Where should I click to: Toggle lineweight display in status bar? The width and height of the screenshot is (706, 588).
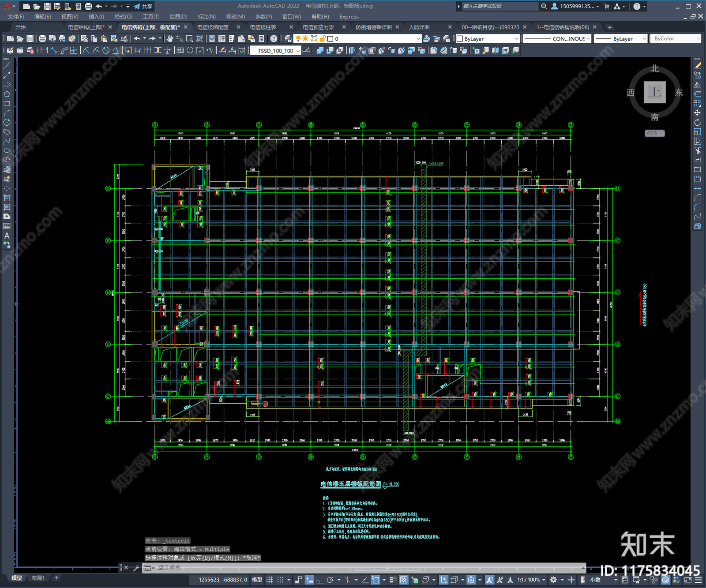pyautogui.click(x=392, y=580)
